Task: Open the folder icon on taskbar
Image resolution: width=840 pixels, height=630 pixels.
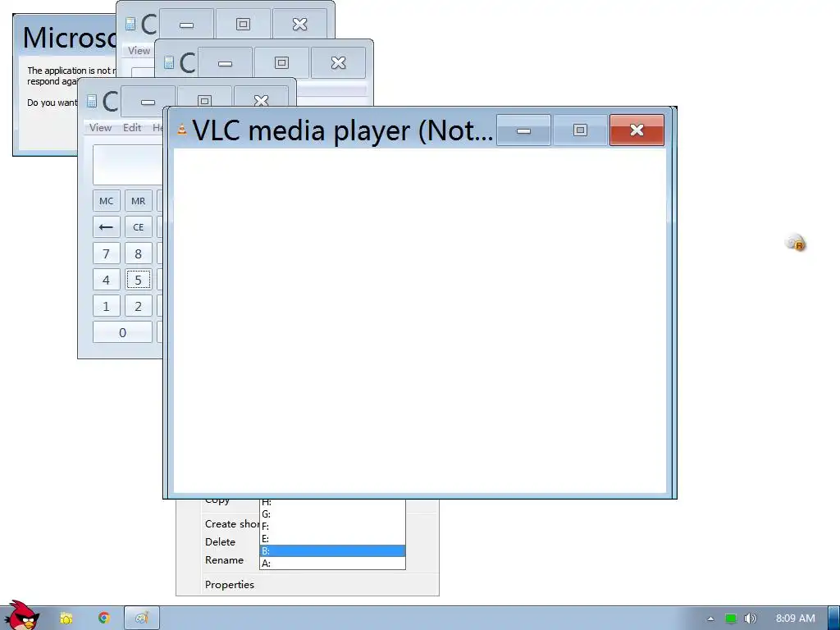Action: (x=66, y=619)
